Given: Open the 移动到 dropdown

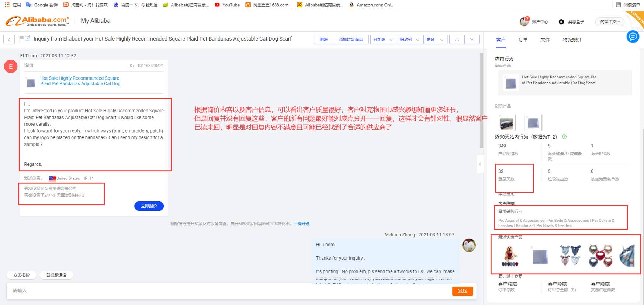Looking at the screenshot, I should (410, 39).
